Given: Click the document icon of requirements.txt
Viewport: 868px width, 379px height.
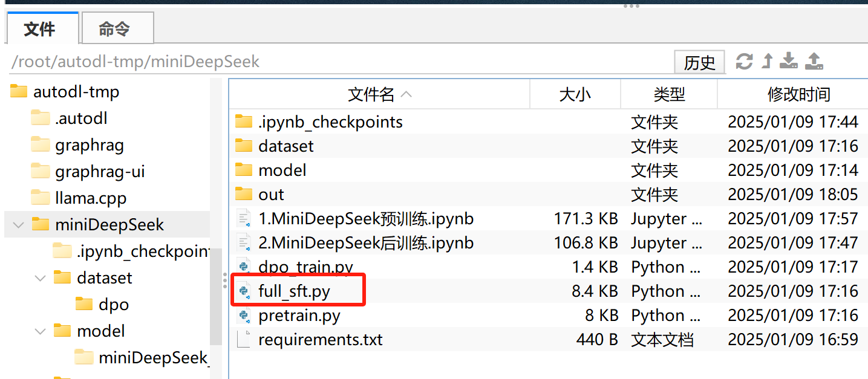Looking at the screenshot, I should click(x=244, y=340).
